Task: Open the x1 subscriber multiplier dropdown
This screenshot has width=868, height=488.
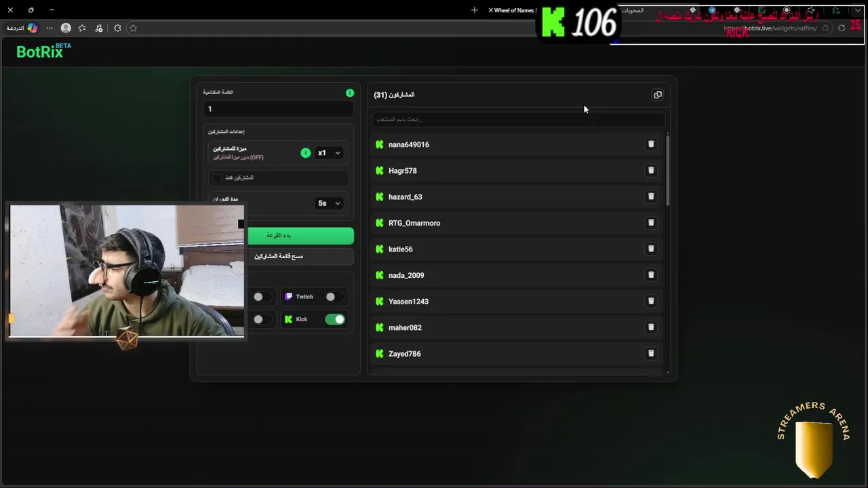Action: coord(330,153)
